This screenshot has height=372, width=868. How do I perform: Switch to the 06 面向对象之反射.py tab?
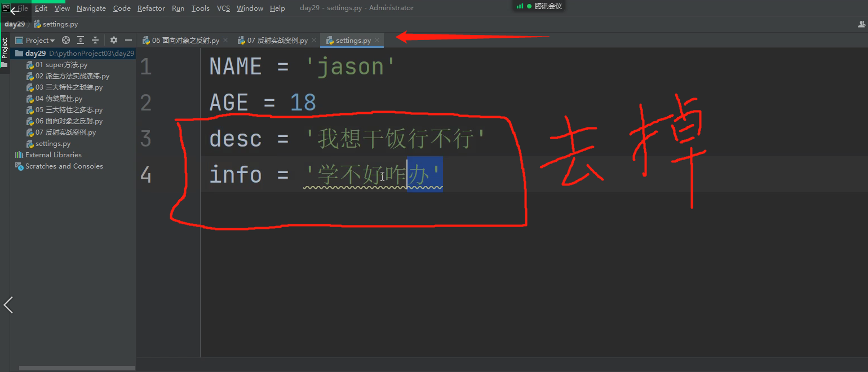pos(181,40)
